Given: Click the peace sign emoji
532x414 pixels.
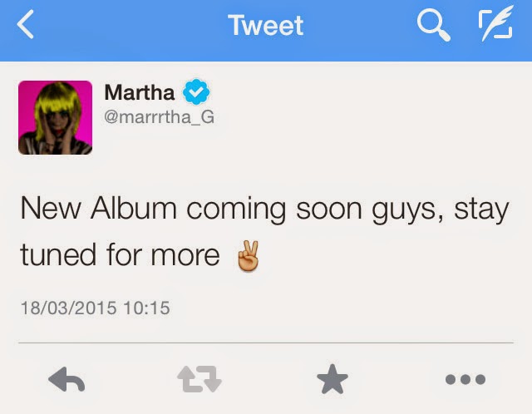Looking at the screenshot, I should coord(249,255).
